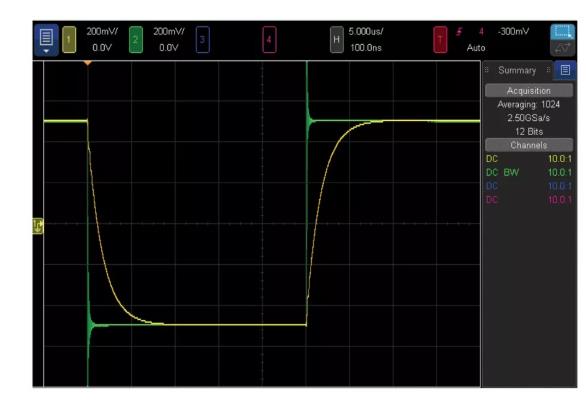The width and height of the screenshot is (586, 400).
Task: Enable channel 4 pink button
Action: pos(269,40)
